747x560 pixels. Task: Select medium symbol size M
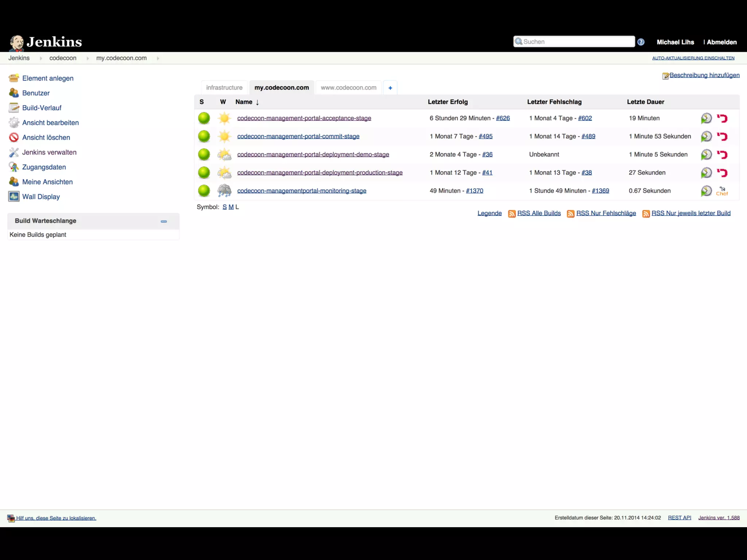231,207
